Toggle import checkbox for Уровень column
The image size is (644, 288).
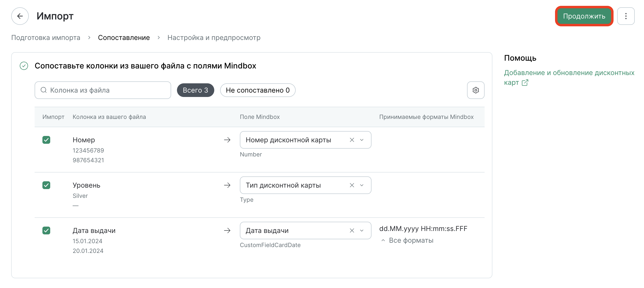point(46,185)
